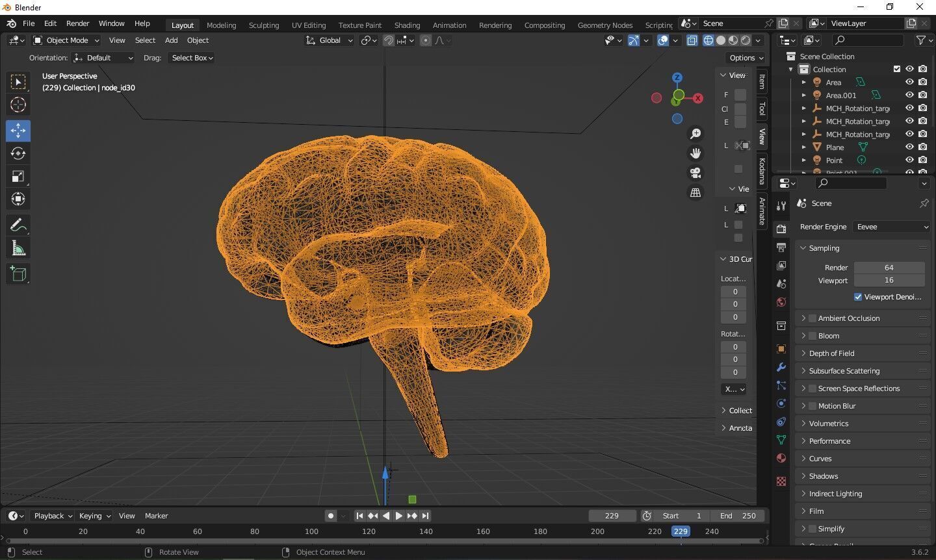Open Global transform orientation dropdown
The width and height of the screenshot is (936, 560).
(x=330, y=40)
